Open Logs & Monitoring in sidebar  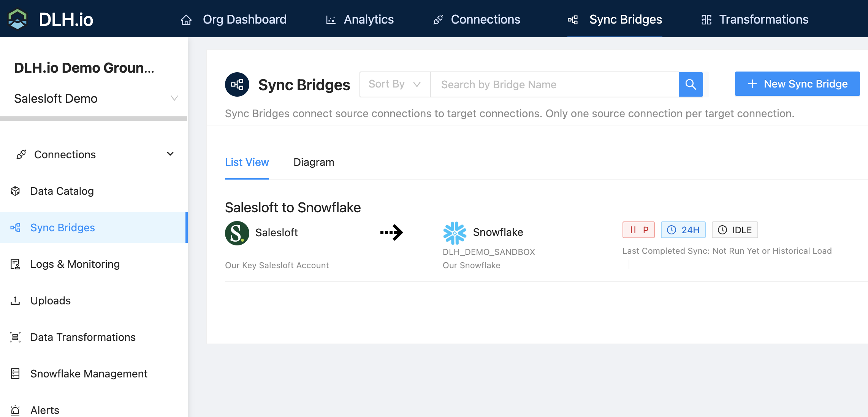click(75, 264)
